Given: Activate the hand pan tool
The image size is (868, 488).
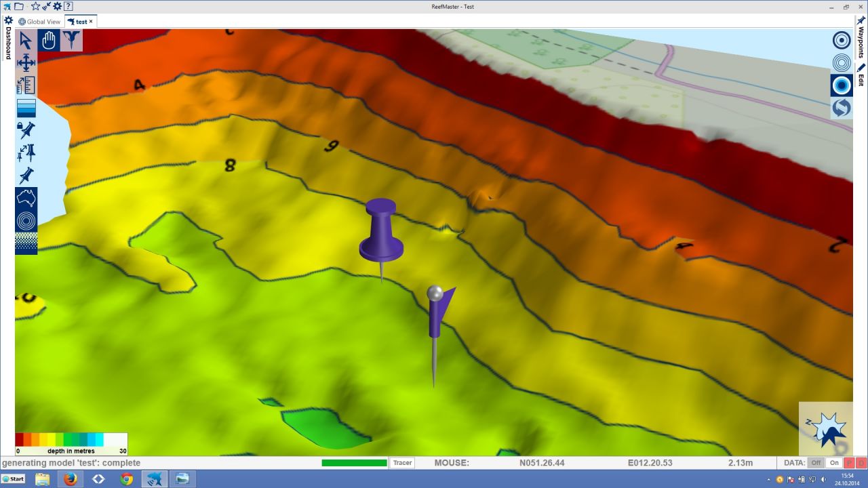Looking at the screenshot, I should tap(49, 41).
